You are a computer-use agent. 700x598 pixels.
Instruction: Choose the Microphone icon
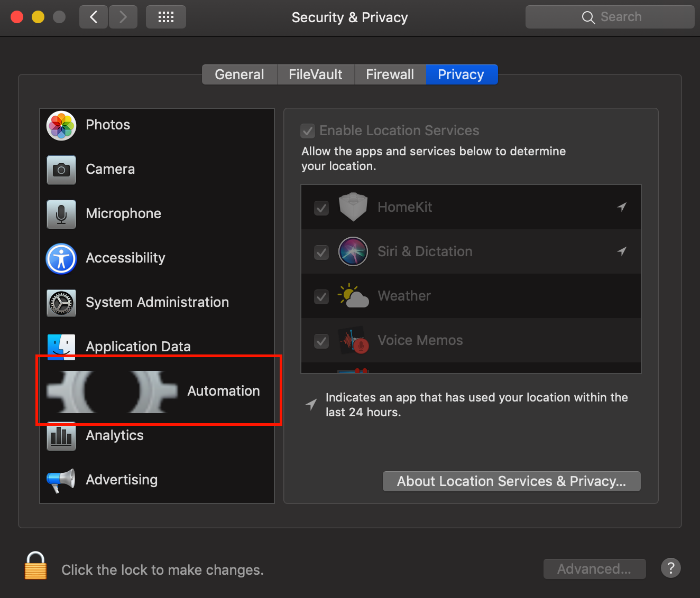tap(61, 214)
